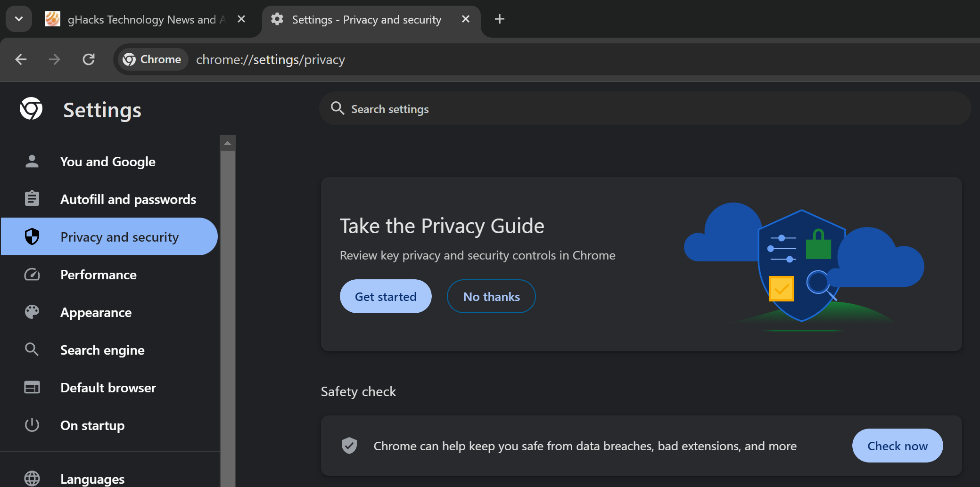This screenshot has width=980, height=487.
Task: Click the Privacy Guide shield illustration
Action: click(801, 266)
